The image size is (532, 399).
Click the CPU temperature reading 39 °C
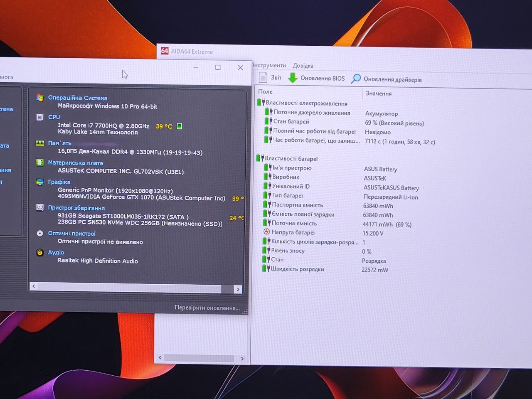point(164,126)
